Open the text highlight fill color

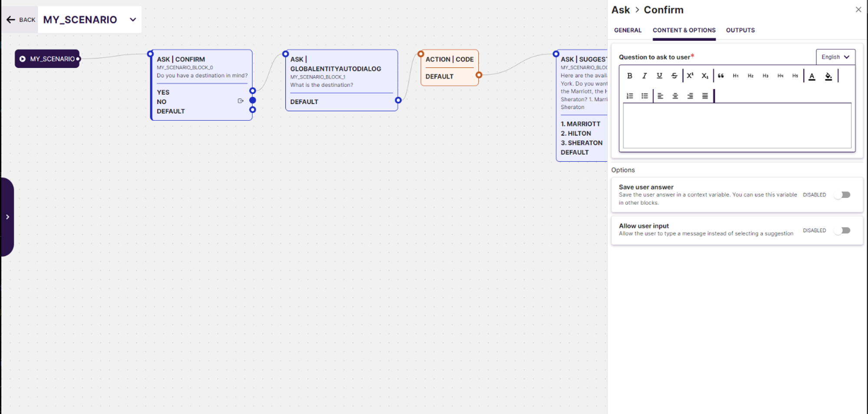pyautogui.click(x=829, y=76)
